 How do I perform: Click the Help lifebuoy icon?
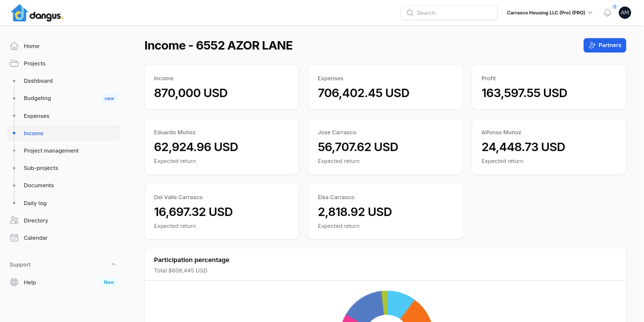[x=14, y=282]
